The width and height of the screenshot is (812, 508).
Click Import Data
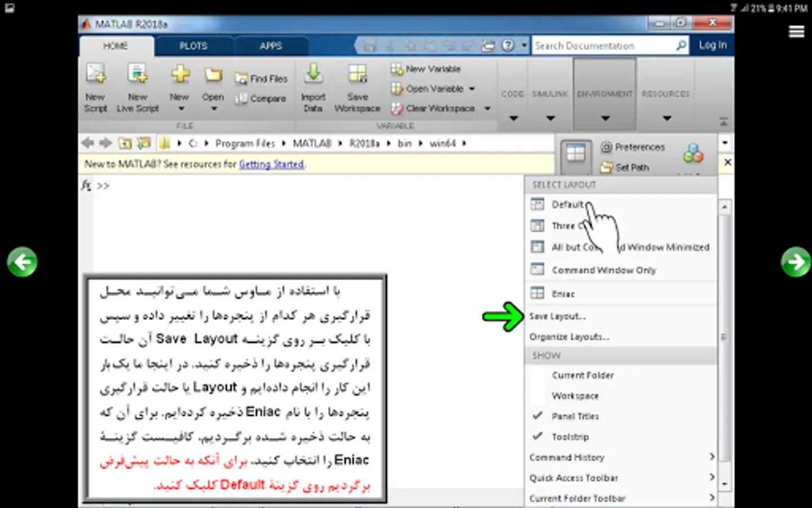pos(313,87)
